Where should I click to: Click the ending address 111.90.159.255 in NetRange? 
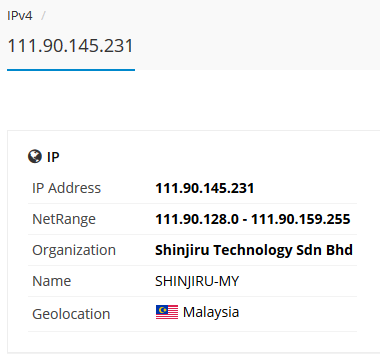click(301, 219)
